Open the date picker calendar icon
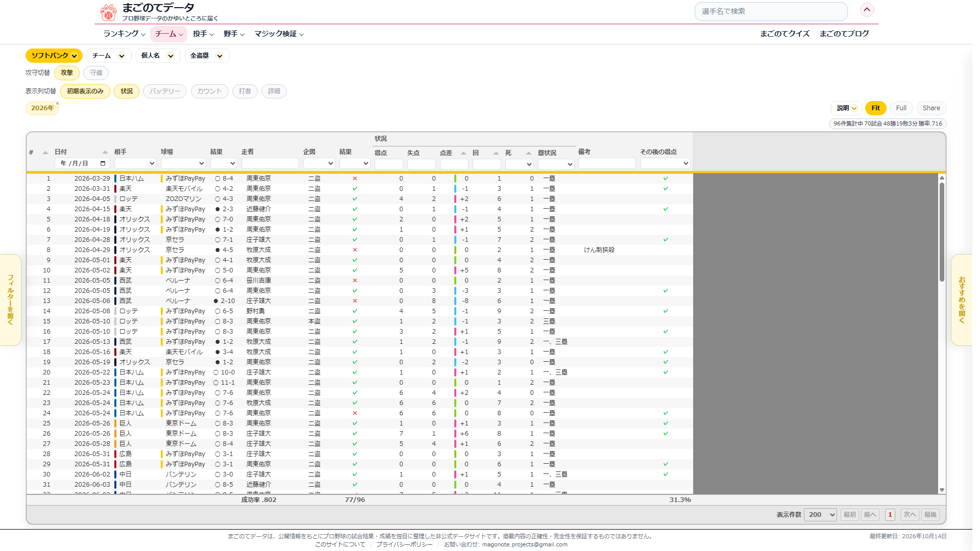 click(x=103, y=163)
